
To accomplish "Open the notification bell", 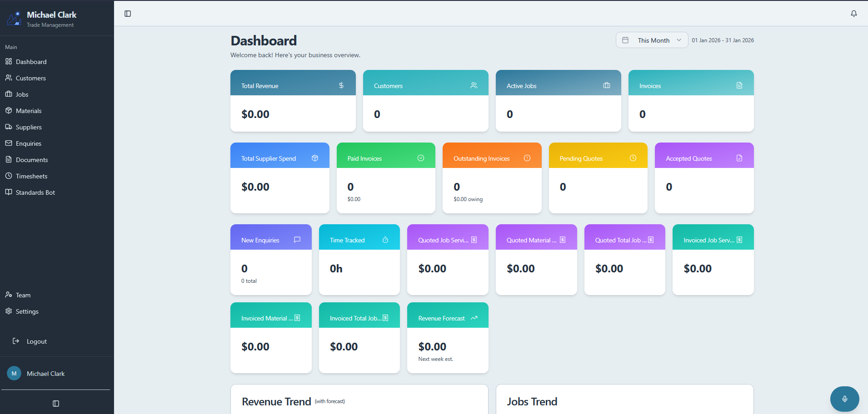I will (x=853, y=14).
